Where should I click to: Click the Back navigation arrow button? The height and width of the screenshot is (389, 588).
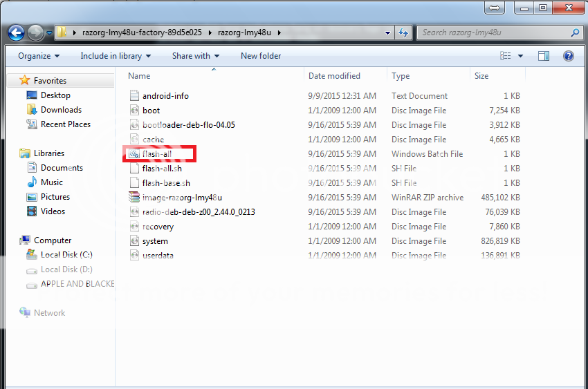click(x=17, y=32)
